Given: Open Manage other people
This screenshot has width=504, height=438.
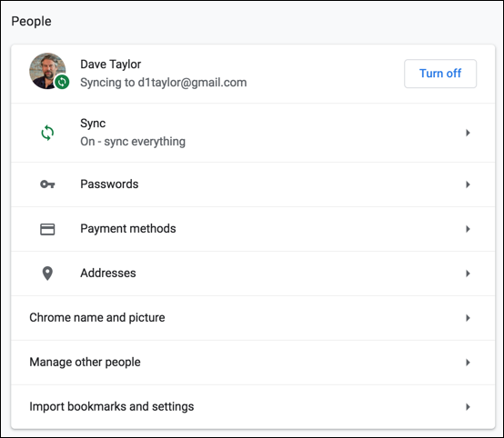Looking at the screenshot, I should [253, 363].
